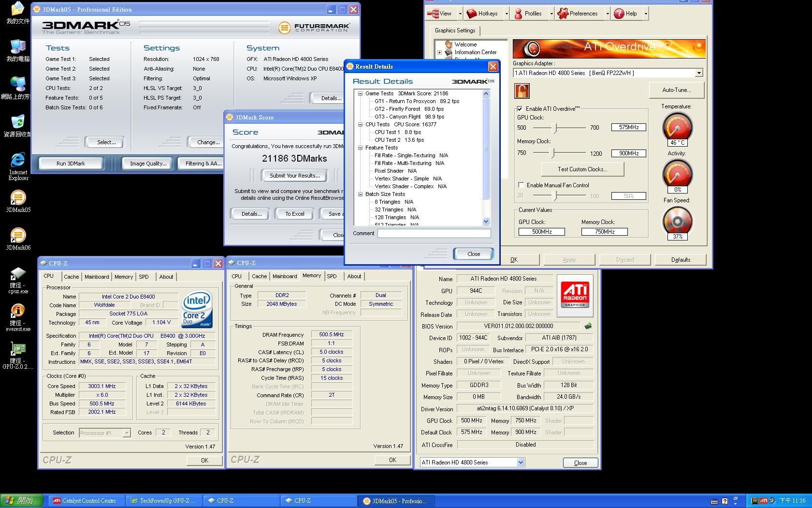Switch to About tab in the CPU-Z Memory window

(354, 276)
